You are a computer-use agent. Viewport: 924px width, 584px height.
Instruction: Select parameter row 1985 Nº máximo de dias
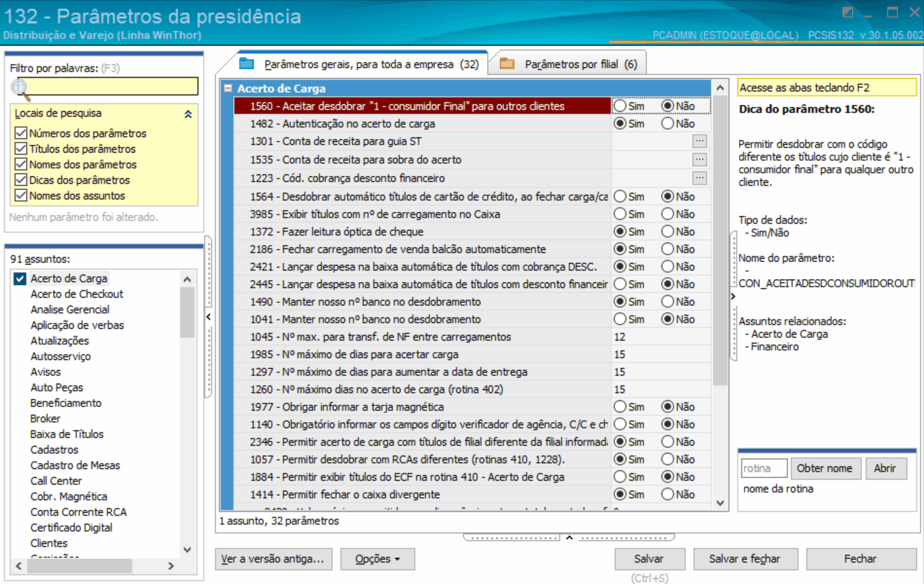[x=472, y=354]
